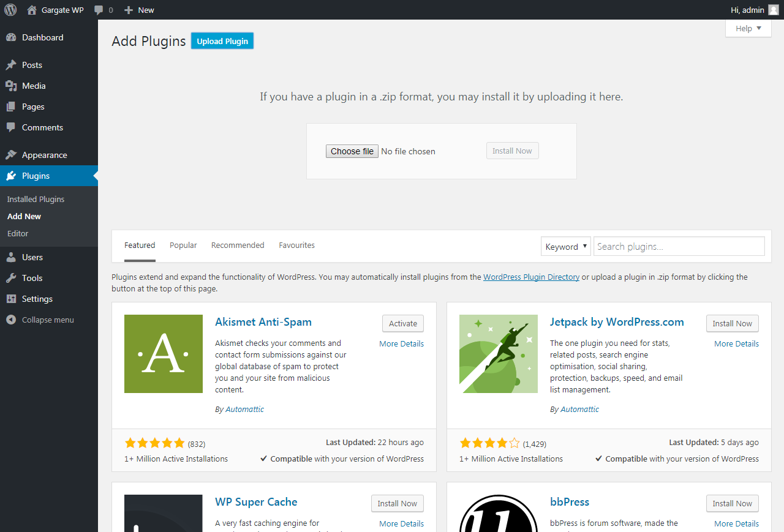Switch to the Favourites tab
Viewport: 784px width, 532px height.
(x=296, y=245)
